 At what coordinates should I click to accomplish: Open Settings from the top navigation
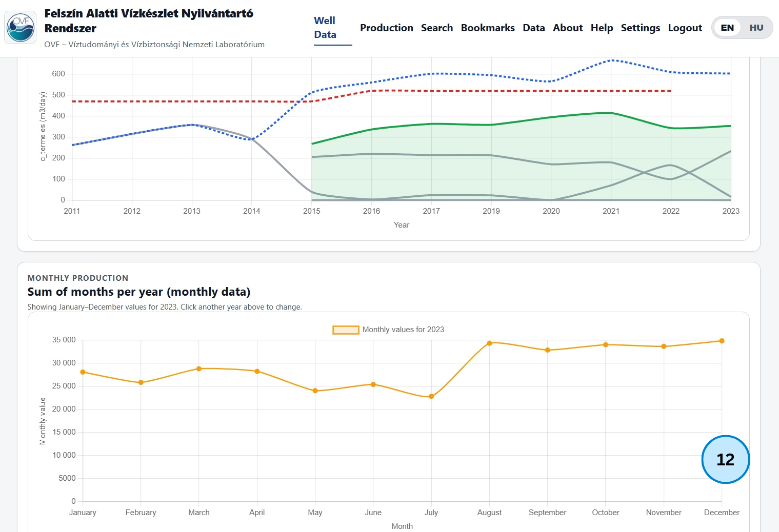tap(640, 28)
